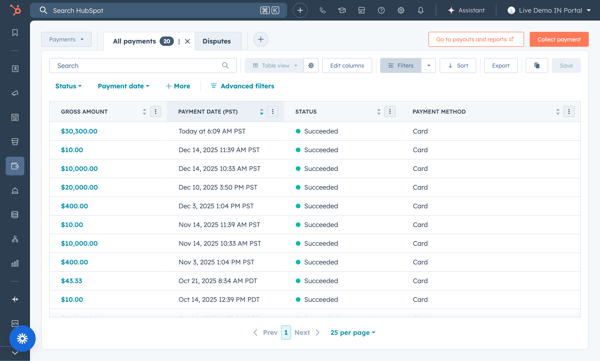Open Payment Method column options menu
The height and width of the screenshot is (361, 600).
tap(569, 111)
